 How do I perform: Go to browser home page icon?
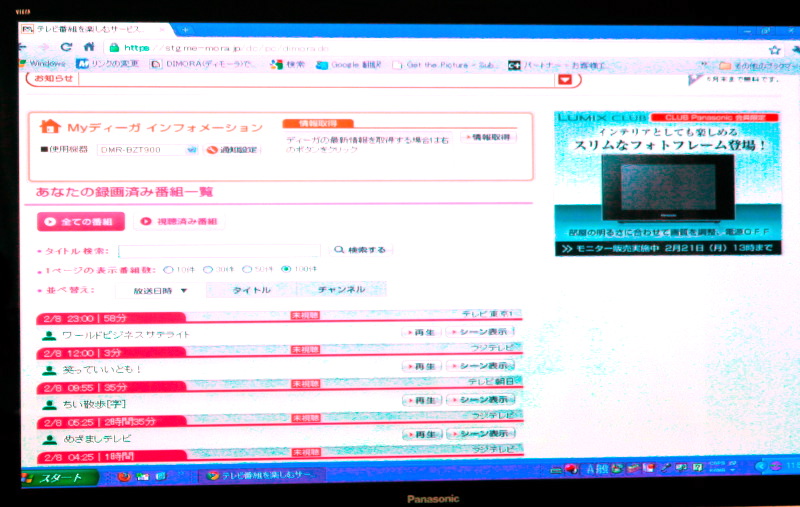(89, 47)
